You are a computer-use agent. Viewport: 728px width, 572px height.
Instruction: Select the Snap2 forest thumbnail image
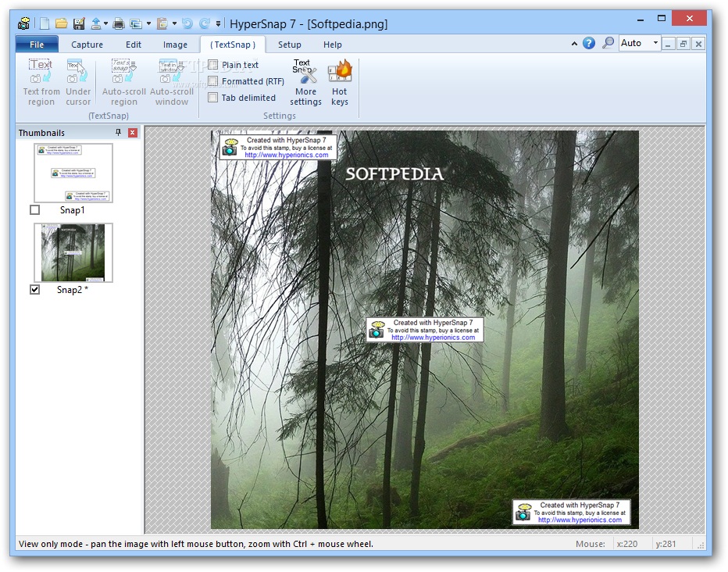[73, 252]
